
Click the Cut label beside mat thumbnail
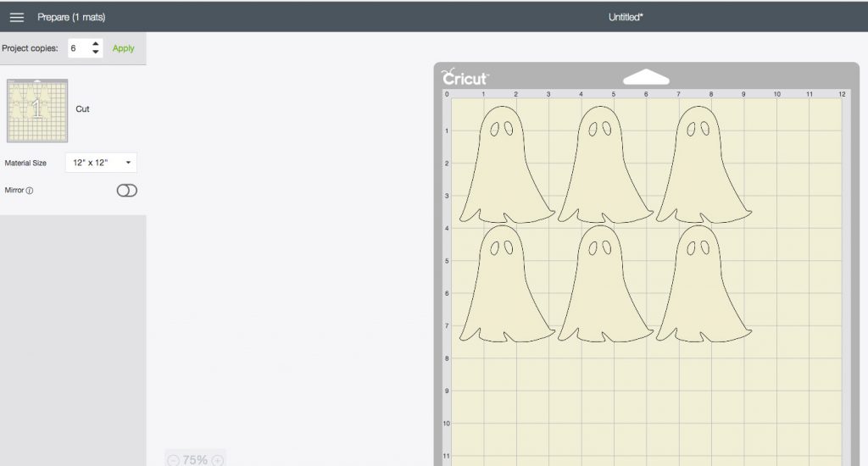(82, 109)
